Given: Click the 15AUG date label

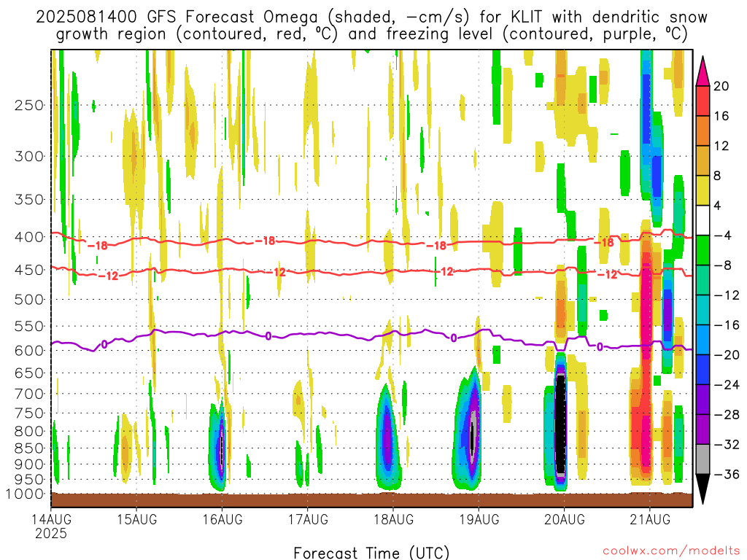Looking at the screenshot, I should point(136,519).
